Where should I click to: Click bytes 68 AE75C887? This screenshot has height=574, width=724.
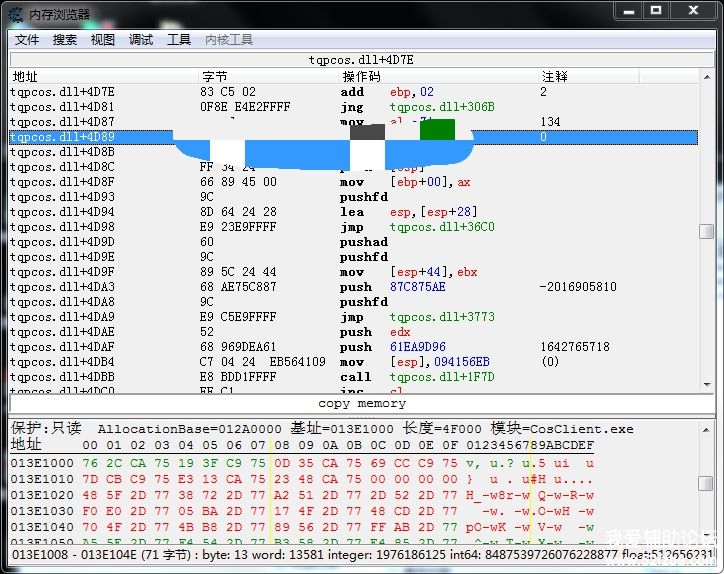point(238,287)
